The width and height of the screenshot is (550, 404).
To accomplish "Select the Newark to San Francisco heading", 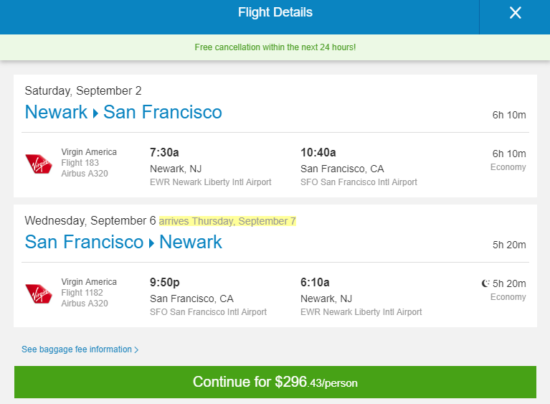I will tap(123, 112).
